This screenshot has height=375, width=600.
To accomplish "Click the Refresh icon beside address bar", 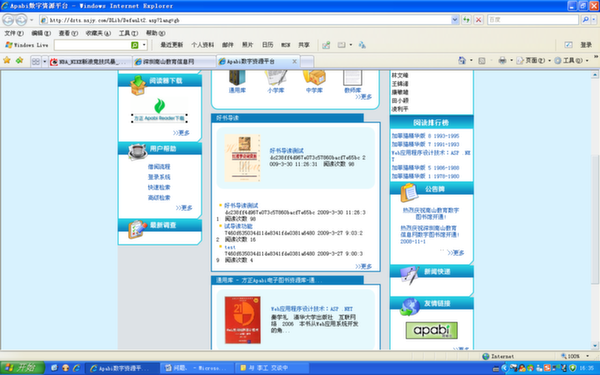I will point(466,20).
